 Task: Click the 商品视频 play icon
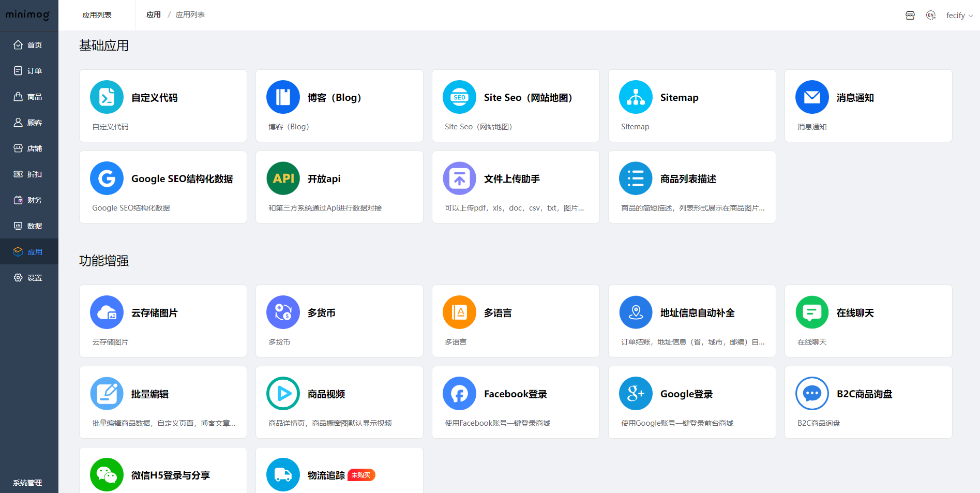[x=283, y=394]
